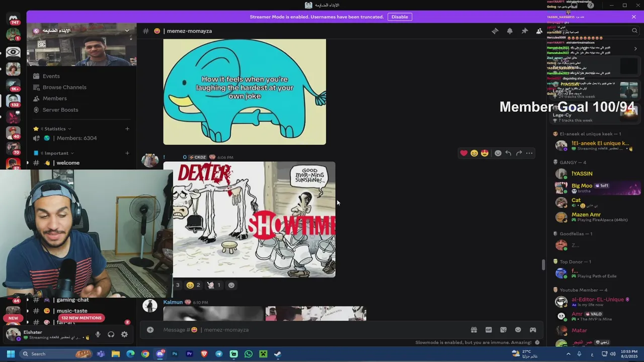Show pinned messages via pin icon

pos(525,31)
